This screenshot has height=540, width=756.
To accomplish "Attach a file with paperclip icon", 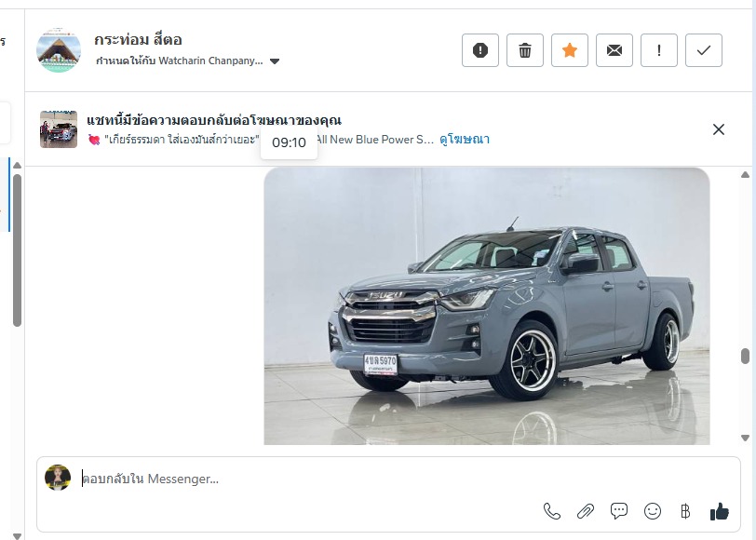I will click(586, 511).
